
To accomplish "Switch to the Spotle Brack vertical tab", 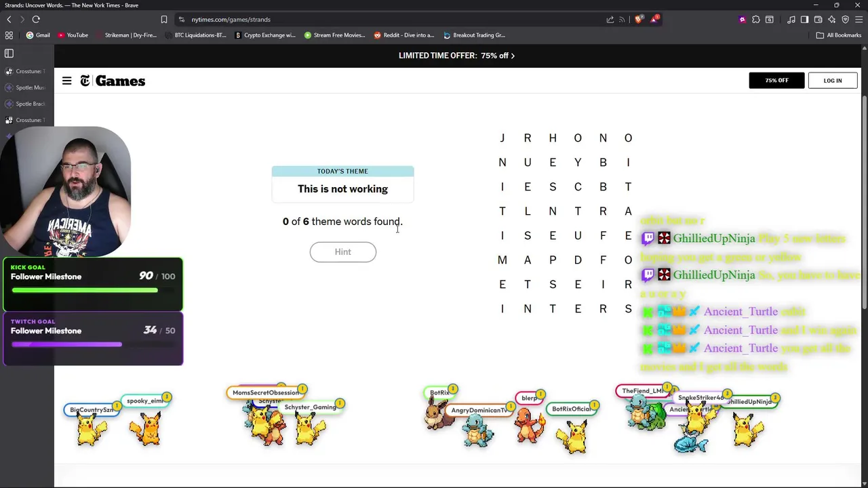I will pyautogui.click(x=26, y=104).
